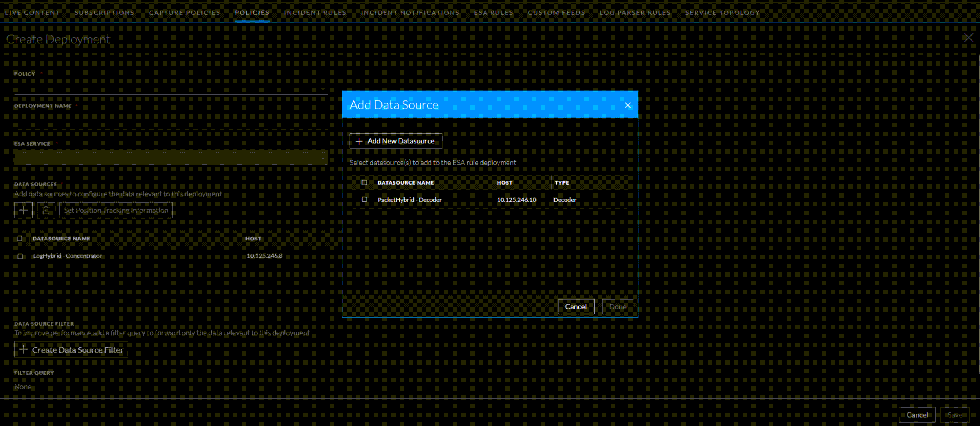The image size is (980, 426).
Task: Toggle select-all checkbox in deployment datasource table
Action: [x=19, y=238]
